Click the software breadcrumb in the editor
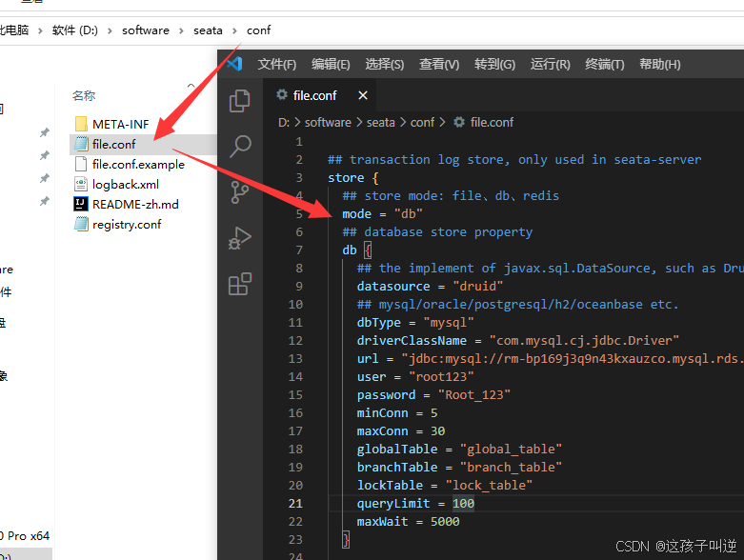This screenshot has width=744, height=560. click(328, 122)
